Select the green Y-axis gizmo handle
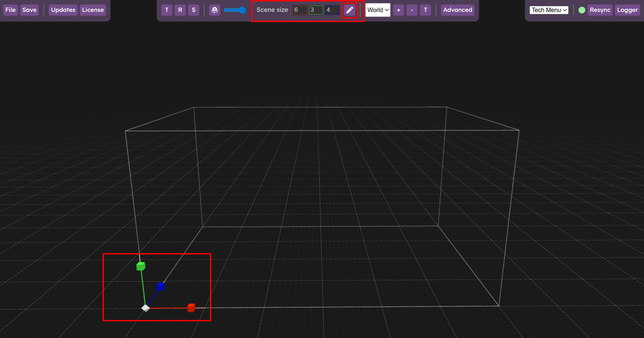The image size is (644, 338). click(x=141, y=266)
